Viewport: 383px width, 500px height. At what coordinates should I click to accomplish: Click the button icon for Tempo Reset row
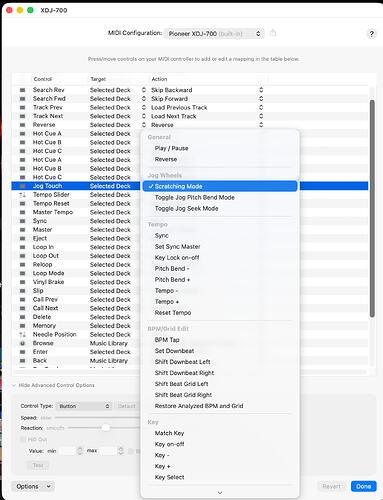(22, 203)
